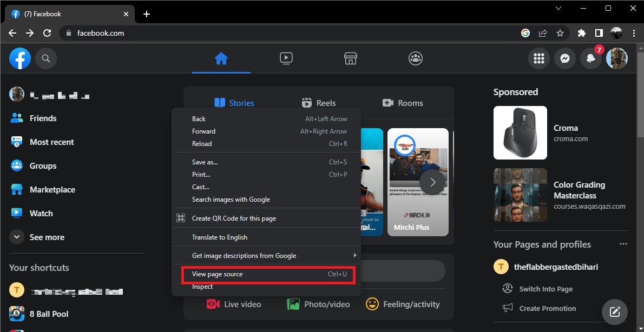
Task: Select Inspect in context menu
Action: 266,287
